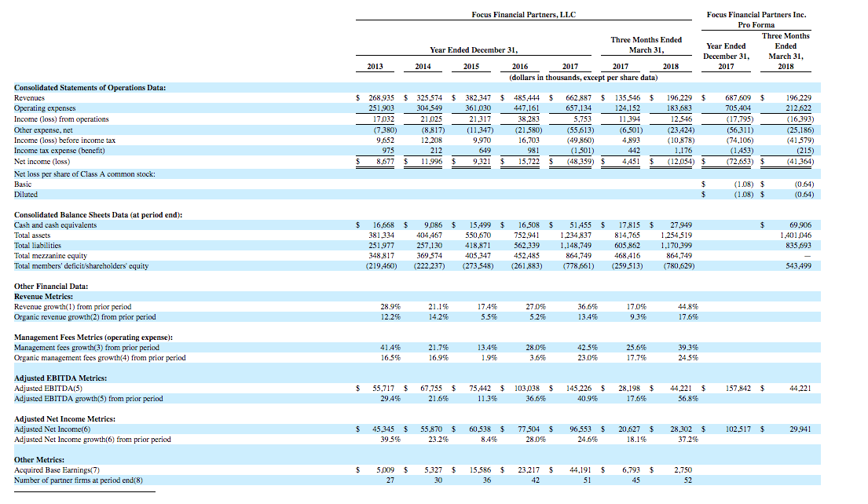Select the Adjusted Net Income value 102,517
Image resolution: width=868 pixels, height=504 pixels.
pos(738,429)
